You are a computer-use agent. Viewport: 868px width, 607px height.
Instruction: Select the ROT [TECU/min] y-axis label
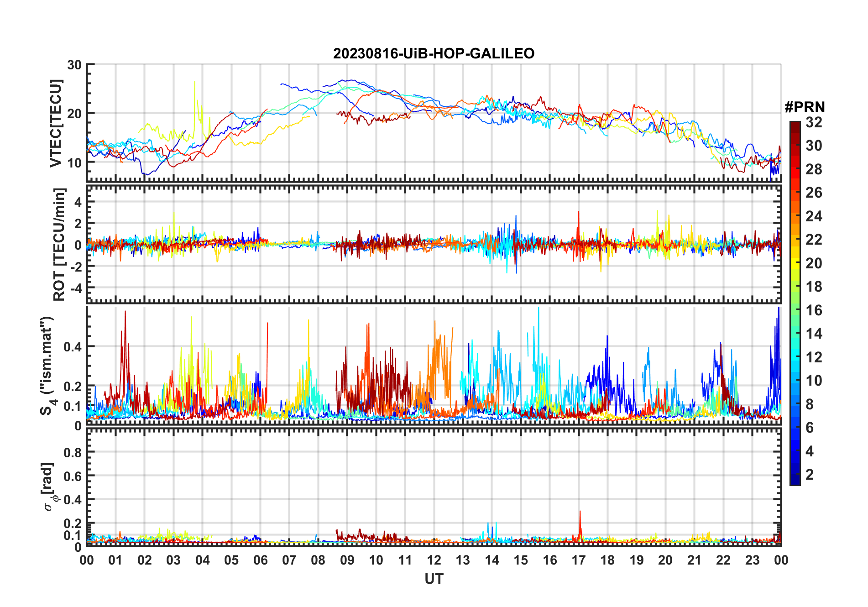click(59, 244)
